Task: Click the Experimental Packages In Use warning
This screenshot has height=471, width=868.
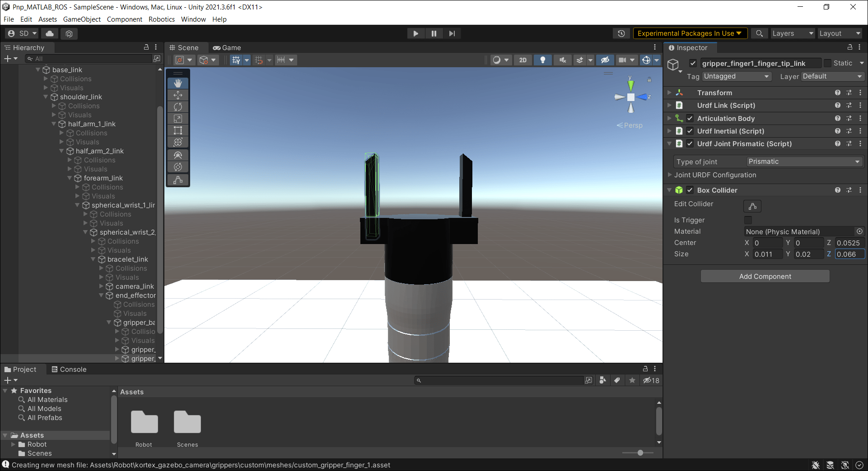Action: click(690, 33)
